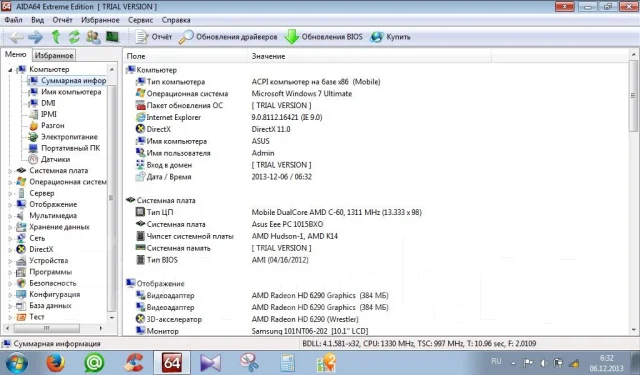Click Обновления драйверов in toolbar
This screenshot has width=640, height=375.
click(x=229, y=37)
